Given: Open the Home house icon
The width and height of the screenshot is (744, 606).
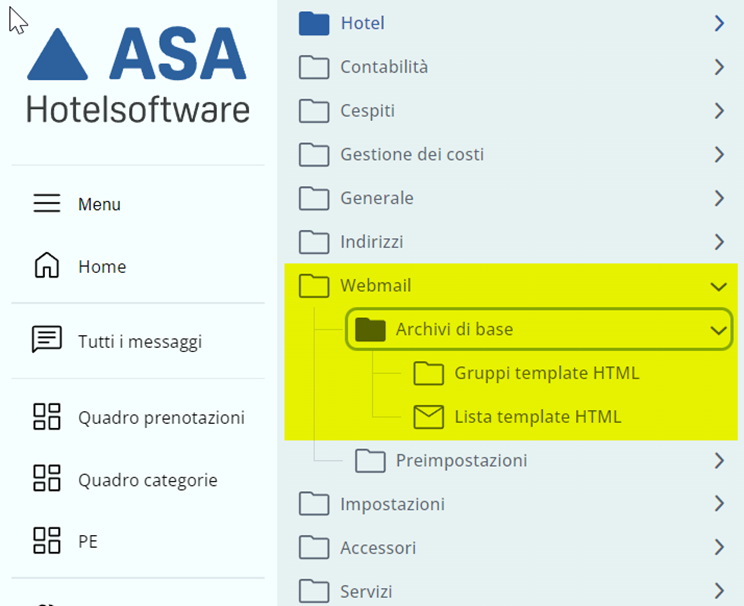Looking at the screenshot, I should (47, 266).
